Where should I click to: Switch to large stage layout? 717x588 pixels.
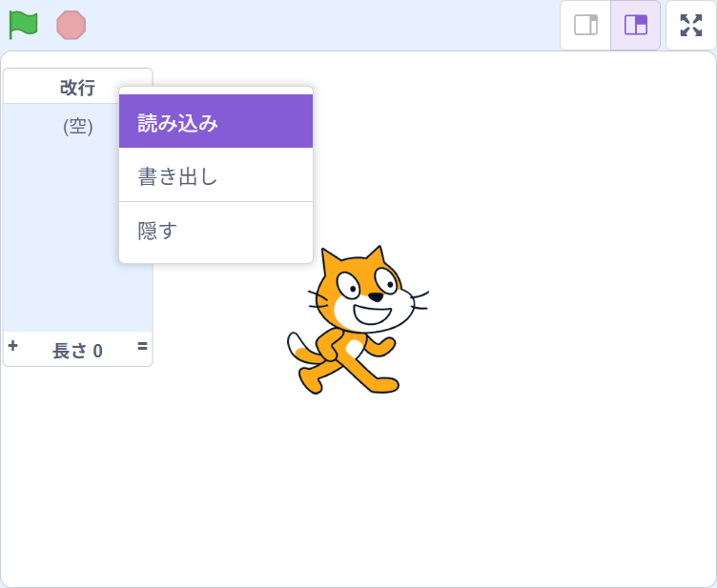[x=636, y=25]
